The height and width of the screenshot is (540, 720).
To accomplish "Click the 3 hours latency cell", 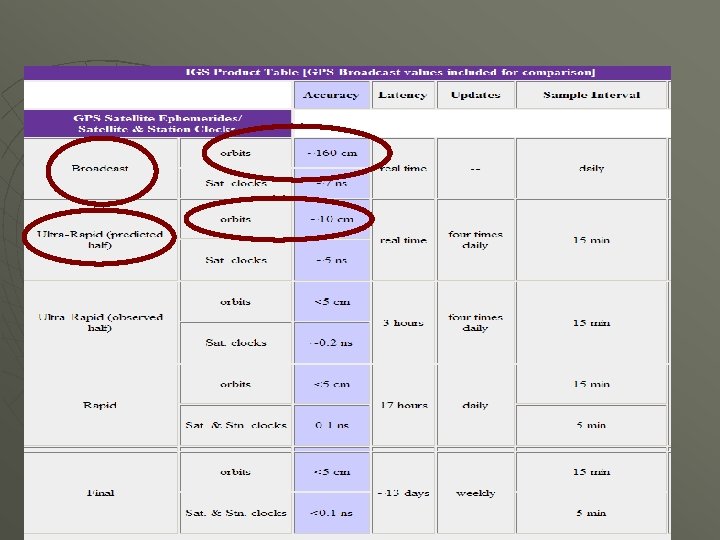I will pyautogui.click(x=403, y=323).
